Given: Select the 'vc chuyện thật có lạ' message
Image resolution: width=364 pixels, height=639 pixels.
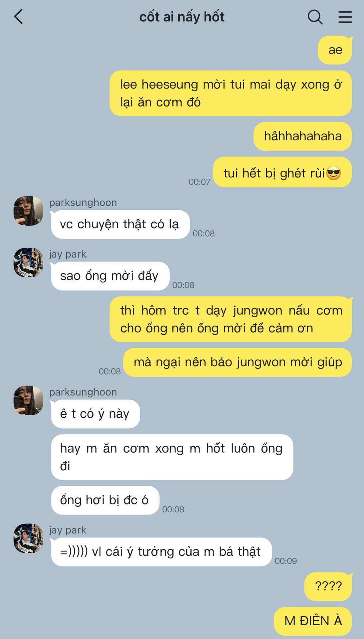Looking at the screenshot, I should click(x=120, y=224).
